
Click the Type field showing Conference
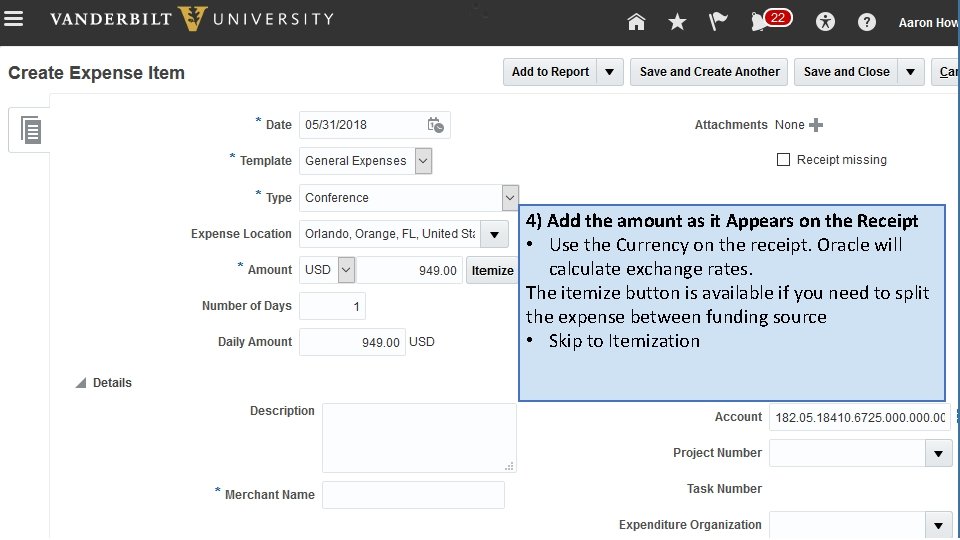[x=401, y=198]
